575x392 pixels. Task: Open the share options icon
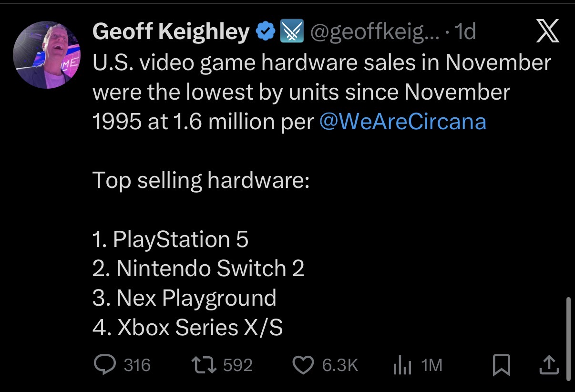tap(548, 365)
